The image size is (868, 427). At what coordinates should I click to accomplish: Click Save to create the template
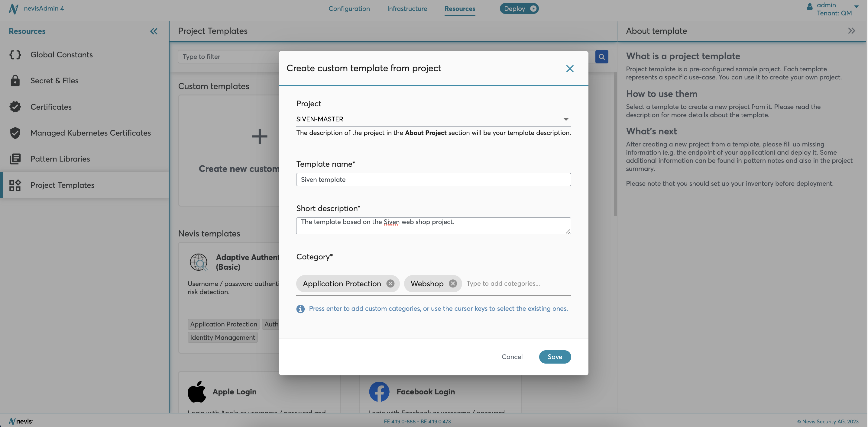555,357
